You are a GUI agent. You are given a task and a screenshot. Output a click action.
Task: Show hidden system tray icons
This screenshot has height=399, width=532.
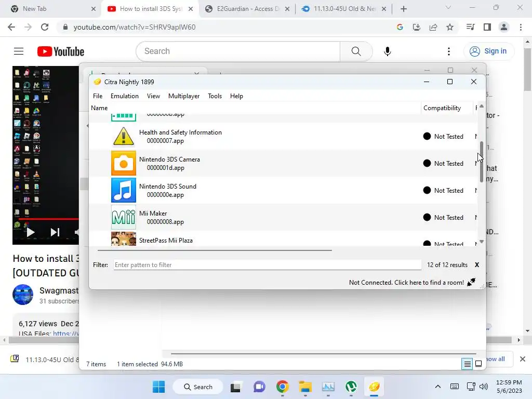(438, 387)
